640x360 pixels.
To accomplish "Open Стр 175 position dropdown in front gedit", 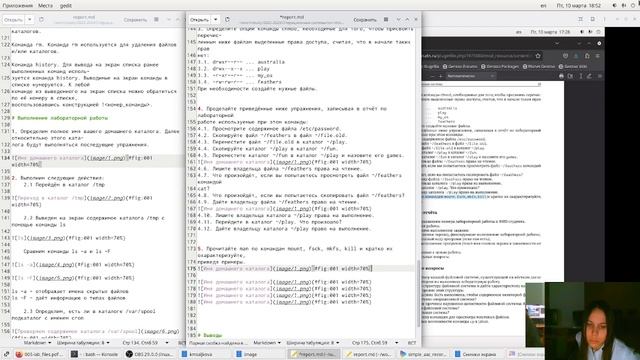I will click(375, 343).
